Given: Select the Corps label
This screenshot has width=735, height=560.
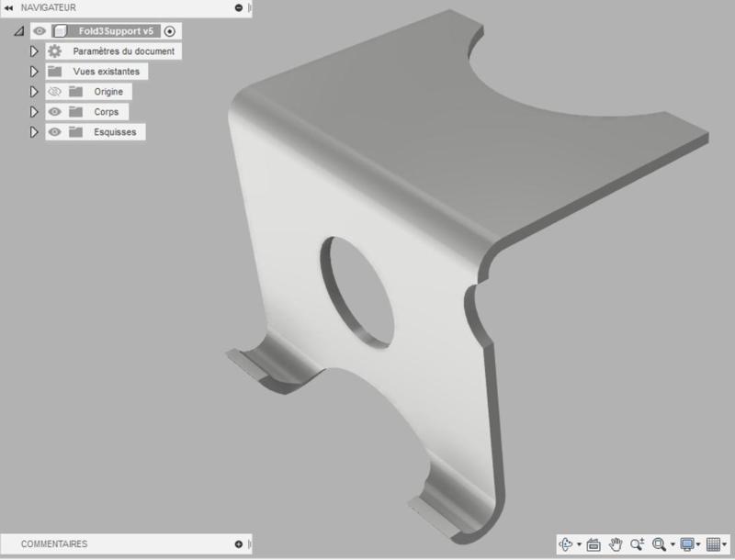Looking at the screenshot, I should pos(107,111).
